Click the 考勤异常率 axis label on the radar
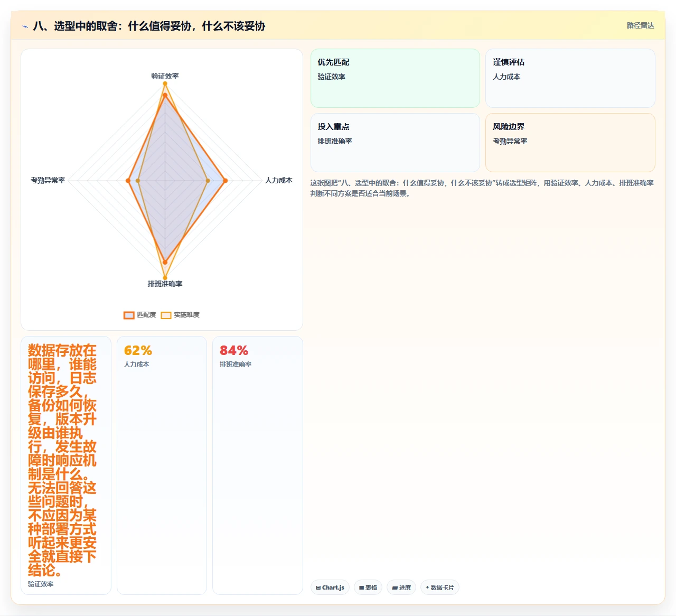This screenshot has height=616, width=676. pos(48,180)
